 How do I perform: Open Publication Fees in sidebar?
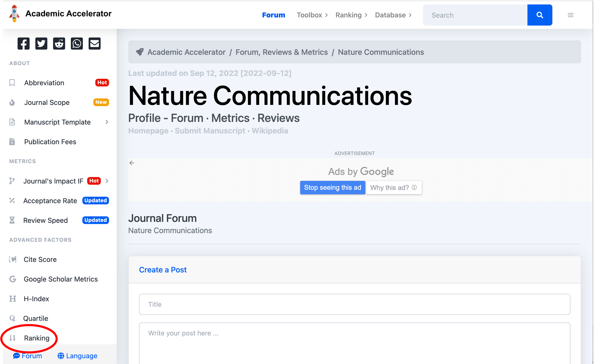pos(50,142)
